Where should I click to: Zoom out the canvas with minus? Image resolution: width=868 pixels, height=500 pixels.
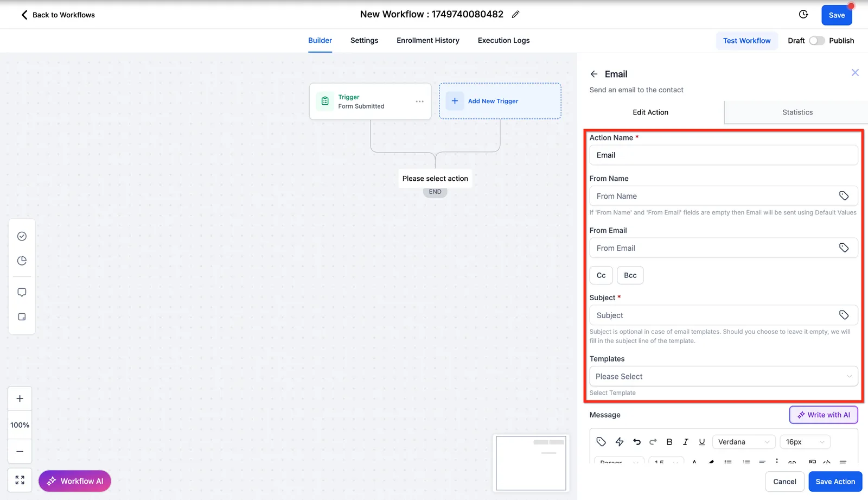(x=20, y=452)
